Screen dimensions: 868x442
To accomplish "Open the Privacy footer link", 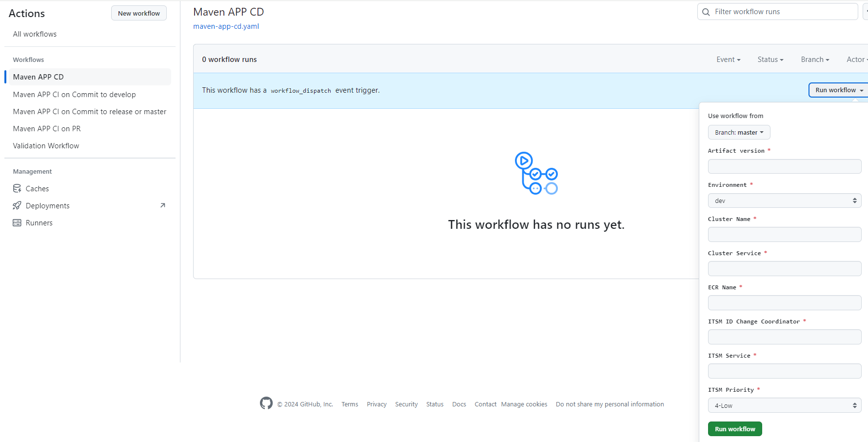I will tap(376, 404).
